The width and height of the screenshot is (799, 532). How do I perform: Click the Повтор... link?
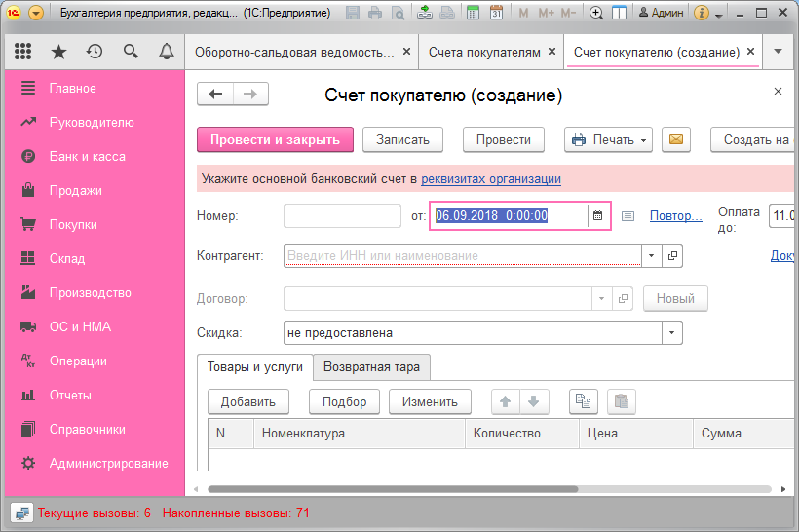675,215
